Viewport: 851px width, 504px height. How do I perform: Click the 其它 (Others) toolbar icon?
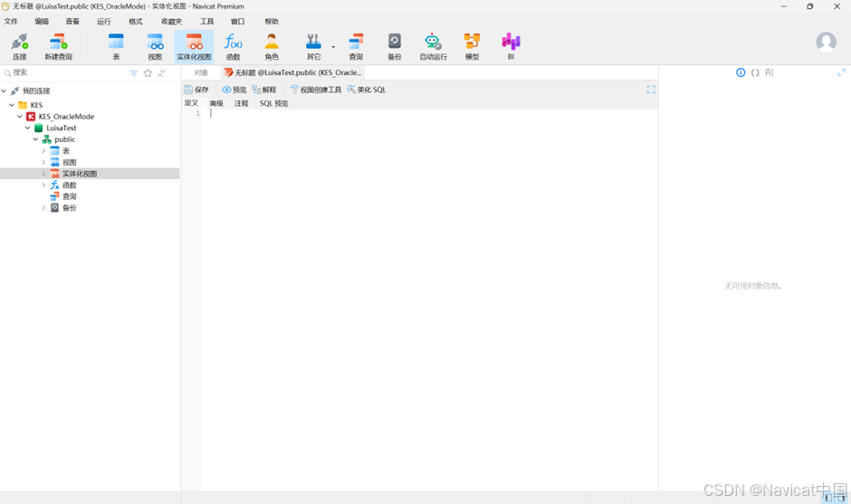[313, 47]
